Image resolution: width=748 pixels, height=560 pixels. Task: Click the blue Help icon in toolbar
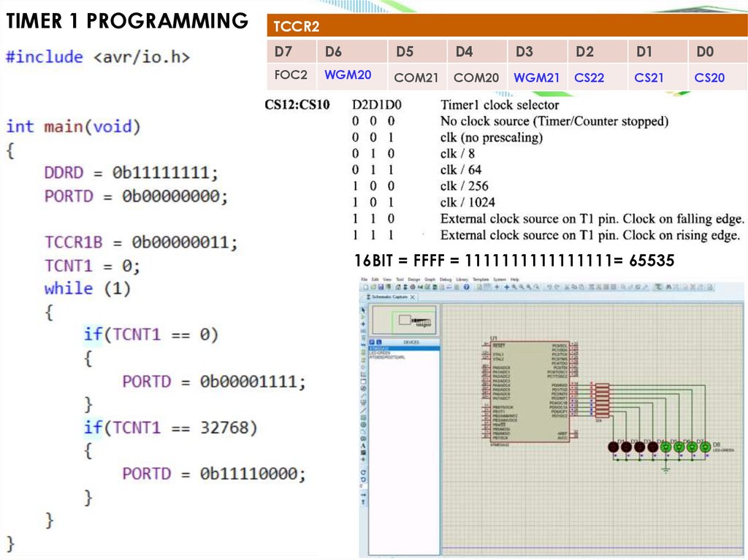coord(467,288)
